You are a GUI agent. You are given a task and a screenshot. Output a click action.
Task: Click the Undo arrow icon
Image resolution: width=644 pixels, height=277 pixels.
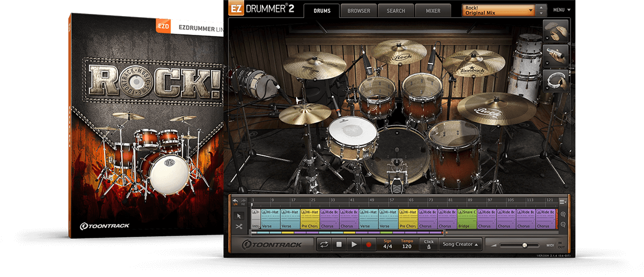tap(235, 201)
